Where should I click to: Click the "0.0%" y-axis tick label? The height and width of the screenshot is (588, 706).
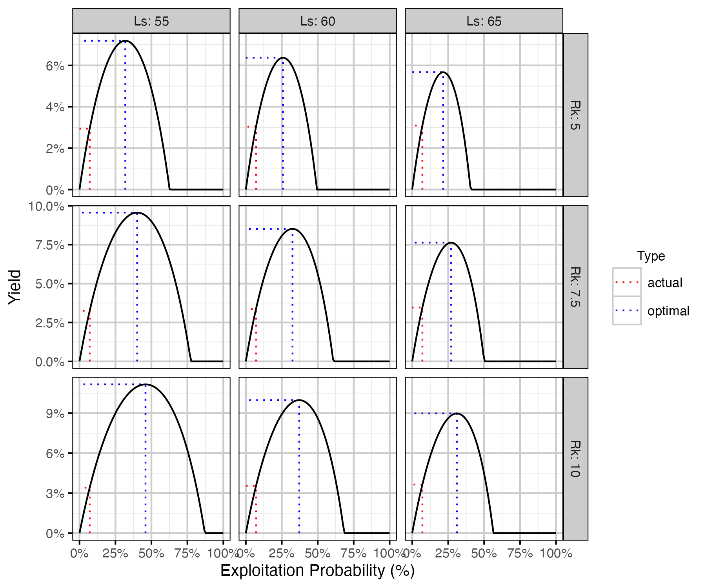50,362
